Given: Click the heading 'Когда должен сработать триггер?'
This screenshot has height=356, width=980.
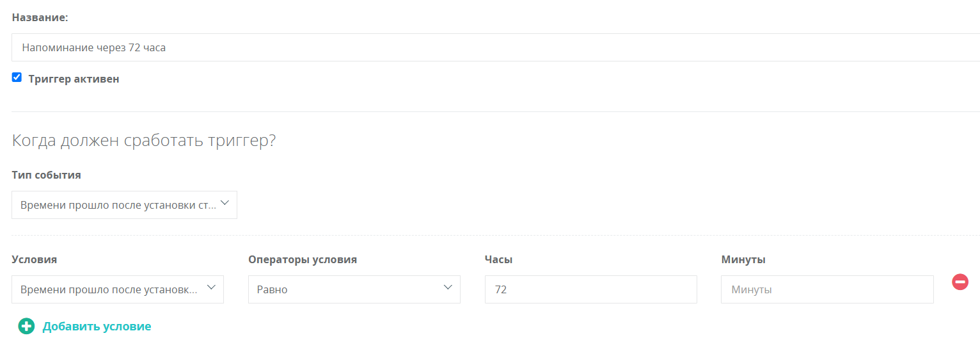Looking at the screenshot, I should [x=144, y=141].
